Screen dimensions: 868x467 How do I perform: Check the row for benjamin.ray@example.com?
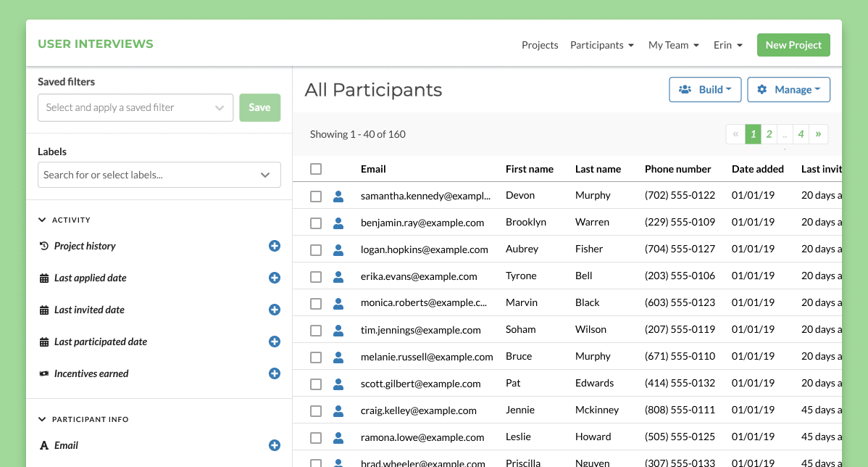point(316,222)
